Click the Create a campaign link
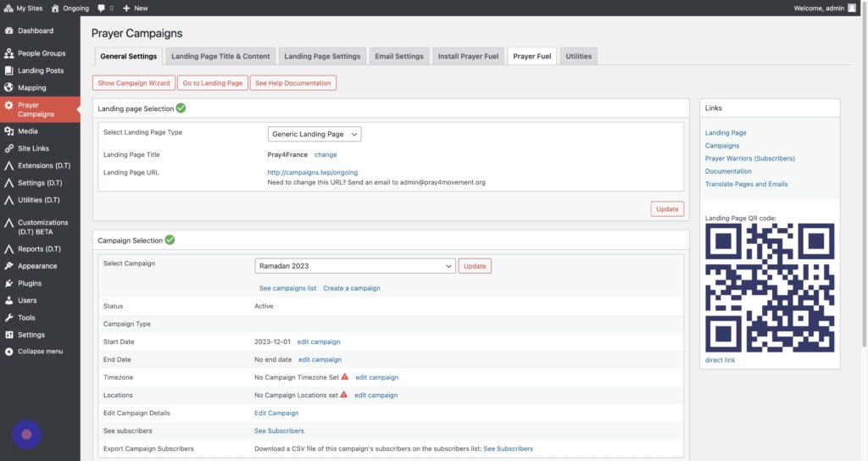The height and width of the screenshot is (461, 868). point(351,288)
